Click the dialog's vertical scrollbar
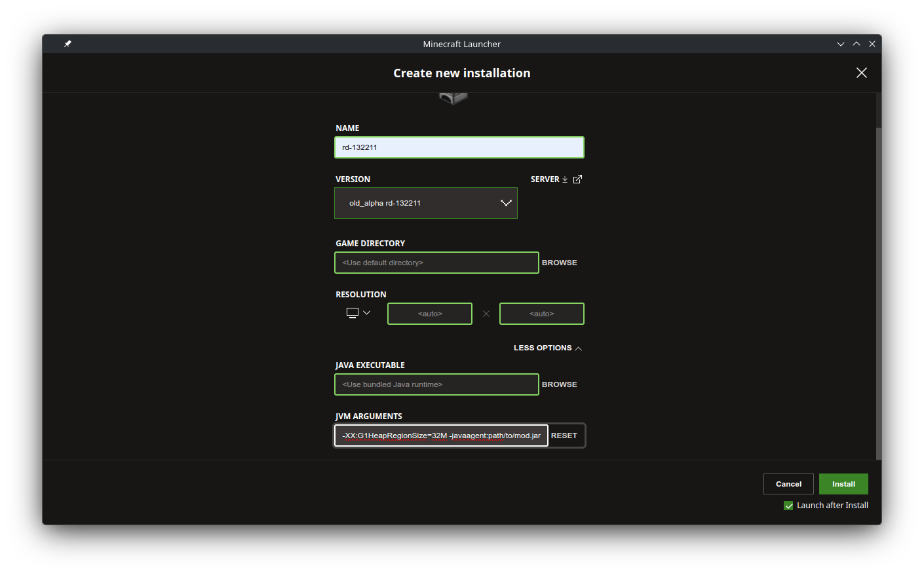The image size is (924, 575). tap(879, 293)
